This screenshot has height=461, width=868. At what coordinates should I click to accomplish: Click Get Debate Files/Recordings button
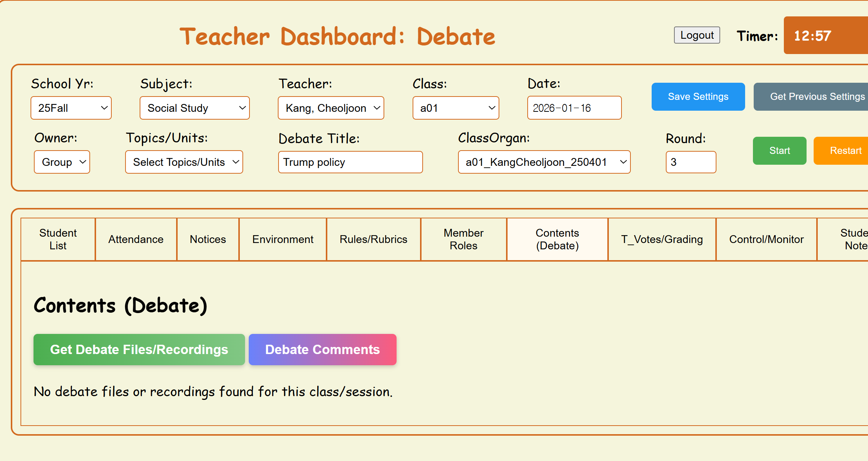tap(139, 350)
